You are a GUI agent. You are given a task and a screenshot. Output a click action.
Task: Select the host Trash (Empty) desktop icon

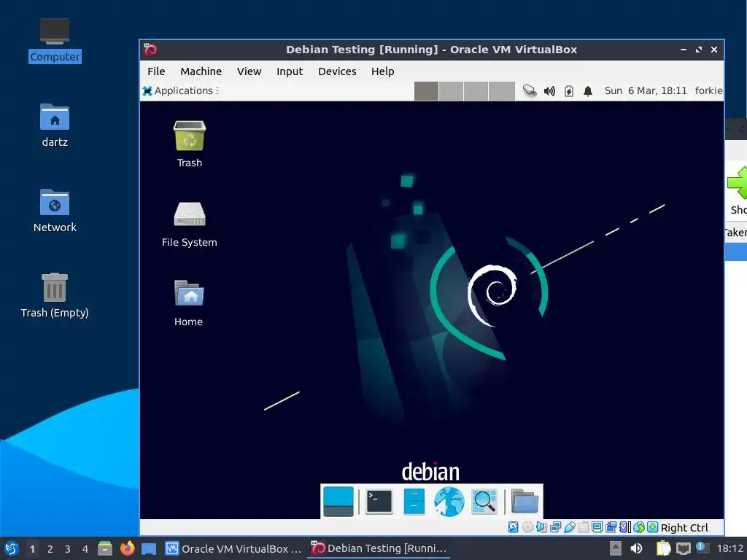55,295
